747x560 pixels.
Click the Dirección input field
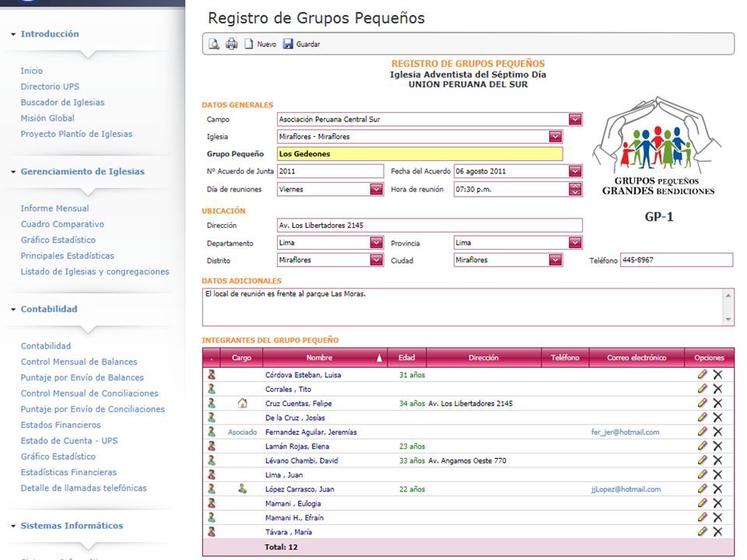[430, 226]
